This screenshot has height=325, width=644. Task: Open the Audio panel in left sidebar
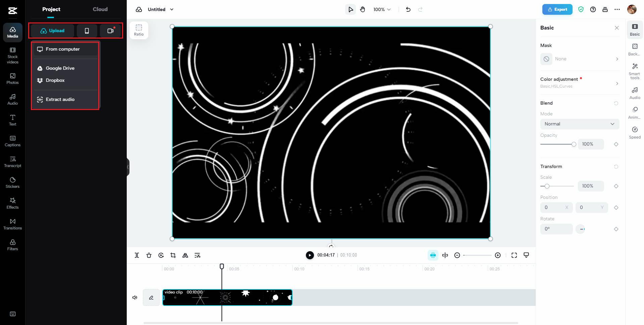[x=13, y=100]
